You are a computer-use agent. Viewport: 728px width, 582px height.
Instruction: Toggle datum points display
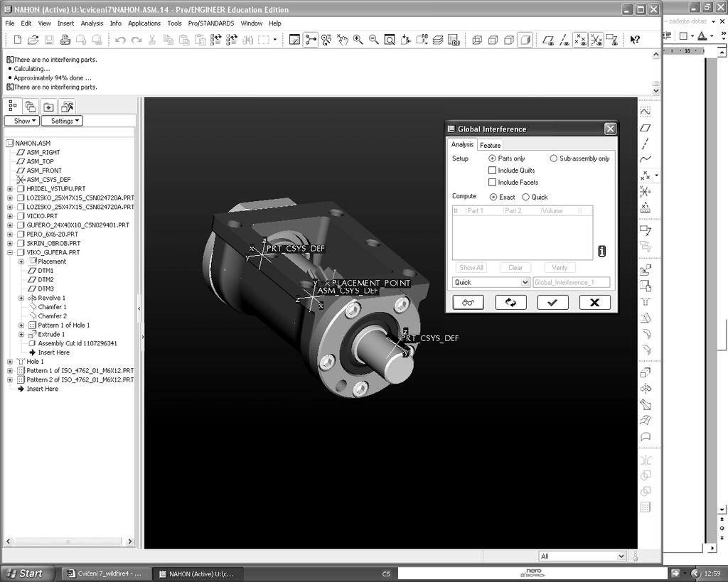580,40
